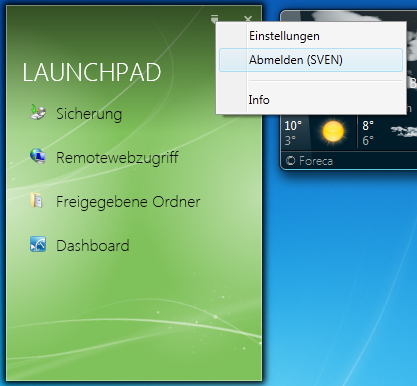Click the cloud icon in weather gadget
Image resolution: width=417 pixels, height=386 pixels.
403,131
